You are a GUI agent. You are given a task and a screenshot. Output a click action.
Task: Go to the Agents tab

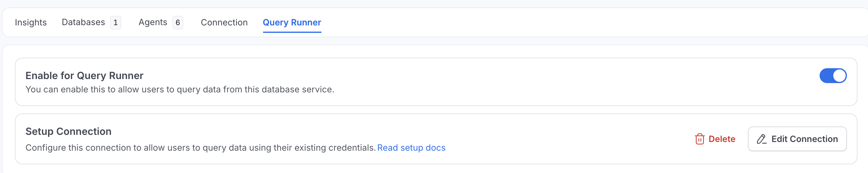click(153, 22)
